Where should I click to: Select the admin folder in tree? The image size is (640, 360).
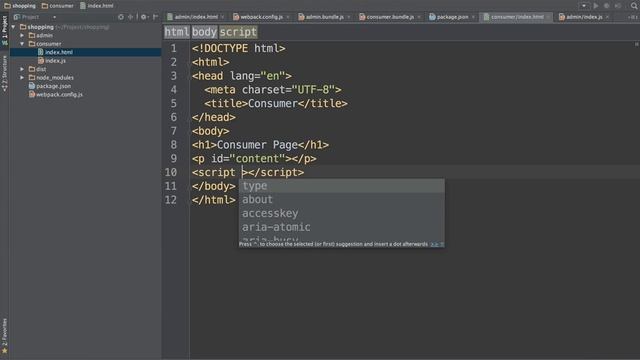tap(40, 36)
